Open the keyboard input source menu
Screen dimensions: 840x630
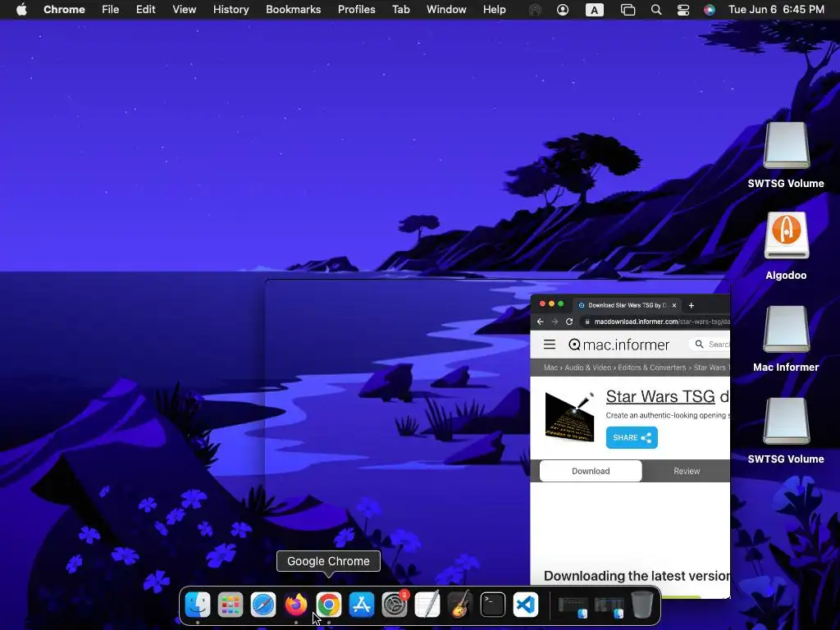click(594, 10)
